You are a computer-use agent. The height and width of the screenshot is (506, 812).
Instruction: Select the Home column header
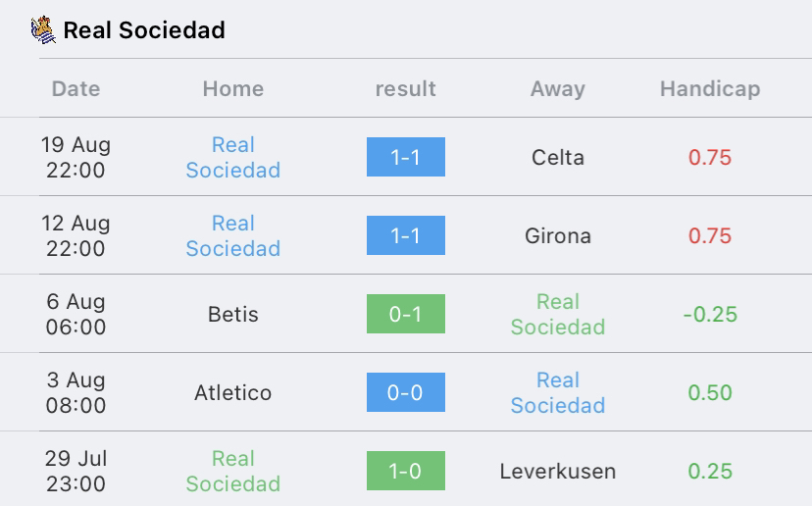click(232, 88)
